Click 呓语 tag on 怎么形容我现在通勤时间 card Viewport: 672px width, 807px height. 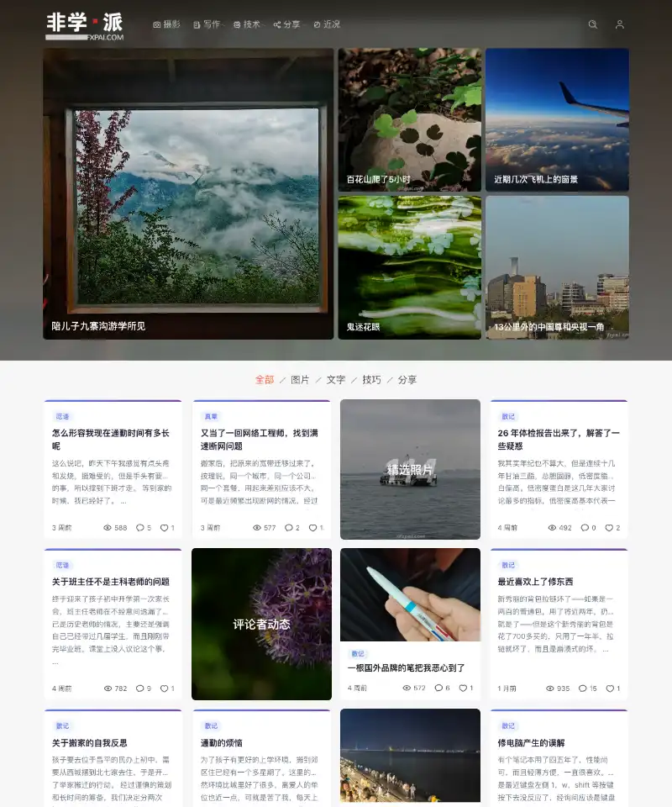click(62, 416)
